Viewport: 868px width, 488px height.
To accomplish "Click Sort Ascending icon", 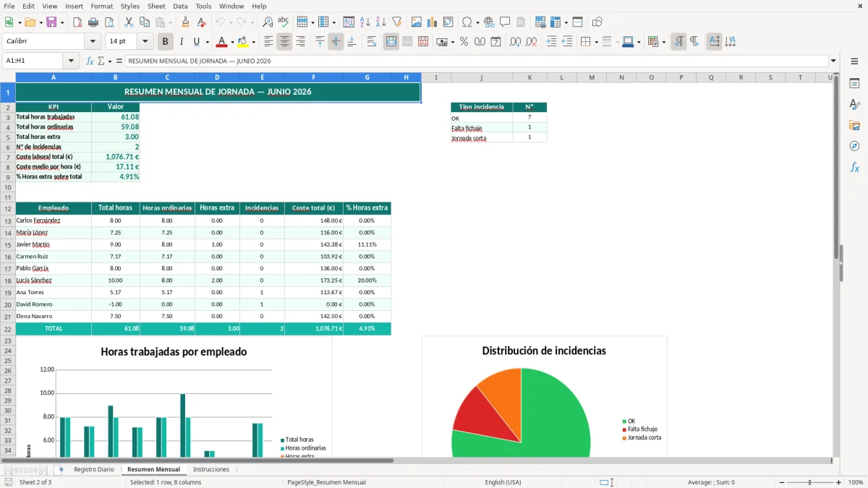I will pyautogui.click(x=365, y=22).
